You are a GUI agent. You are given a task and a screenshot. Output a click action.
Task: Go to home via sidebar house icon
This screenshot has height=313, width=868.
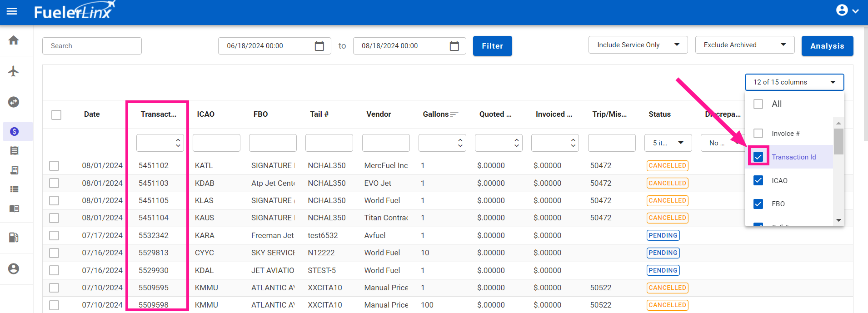(x=14, y=40)
